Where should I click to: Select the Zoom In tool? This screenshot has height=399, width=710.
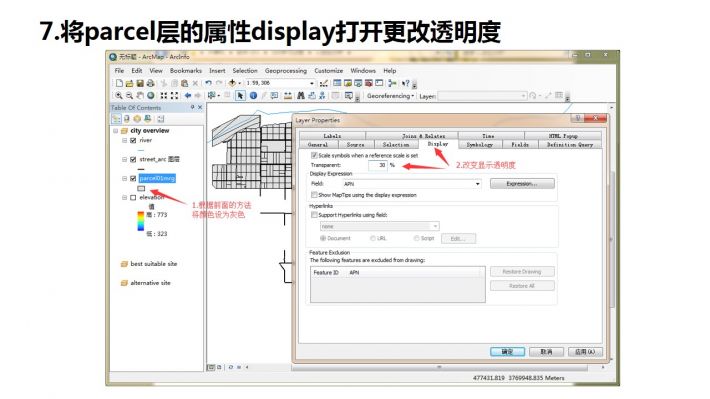pos(119,96)
